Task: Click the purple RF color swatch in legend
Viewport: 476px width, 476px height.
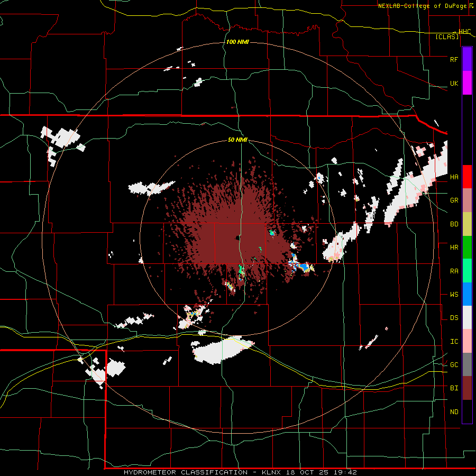Action: 467,59
